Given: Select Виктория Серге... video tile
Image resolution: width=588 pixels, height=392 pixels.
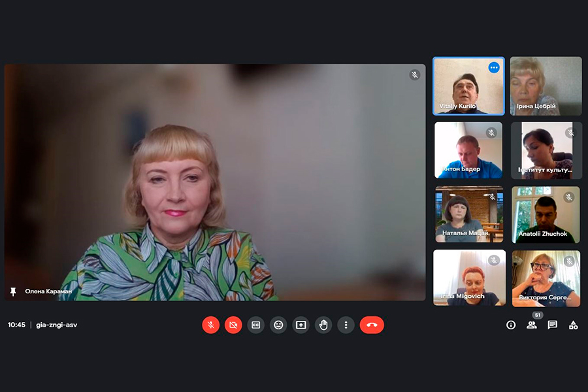Looking at the screenshot, I should tap(546, 278).
